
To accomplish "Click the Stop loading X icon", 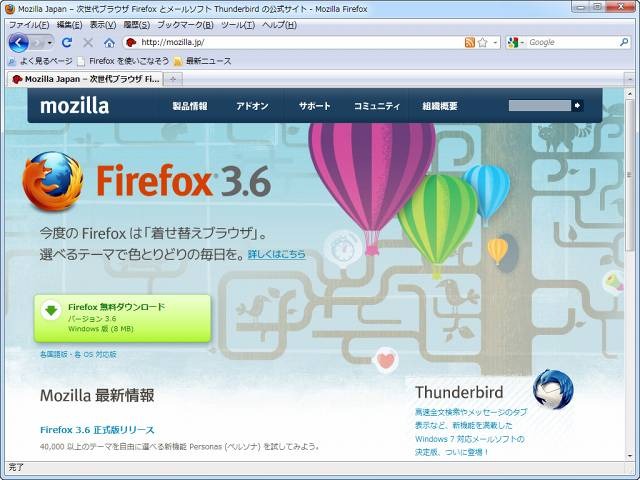I will pyautogui.click(x=88, y=42).
